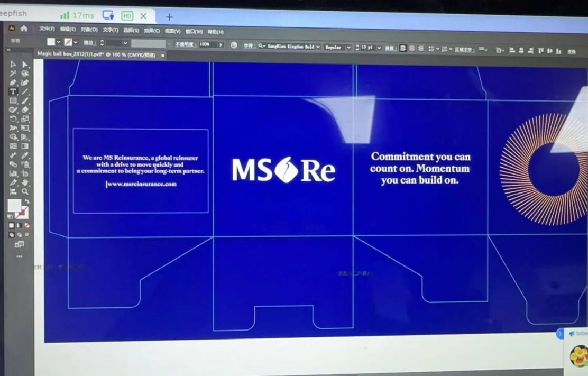Toggle the HD indicator in browser tab
The image size is (588, 376).
click(x=127, y=16)
